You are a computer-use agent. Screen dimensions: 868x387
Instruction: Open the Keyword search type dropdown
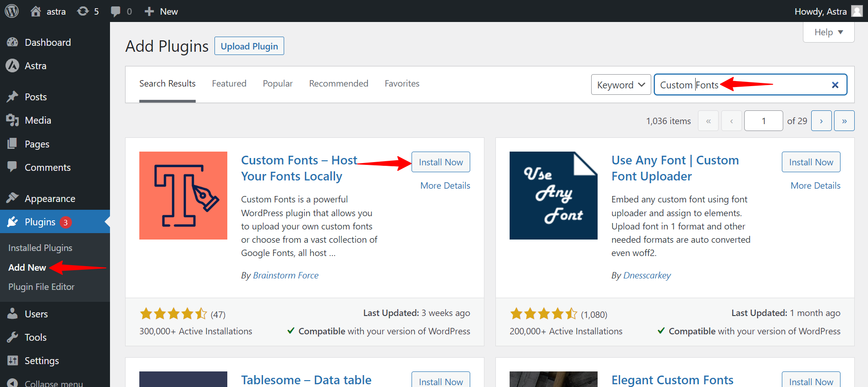[x=621, y=85]
